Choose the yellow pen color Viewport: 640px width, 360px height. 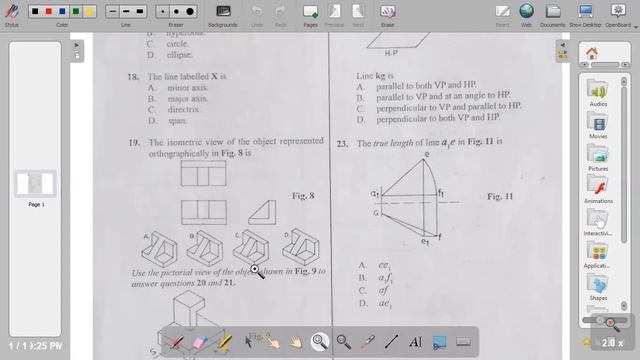[x=89, y=11]
